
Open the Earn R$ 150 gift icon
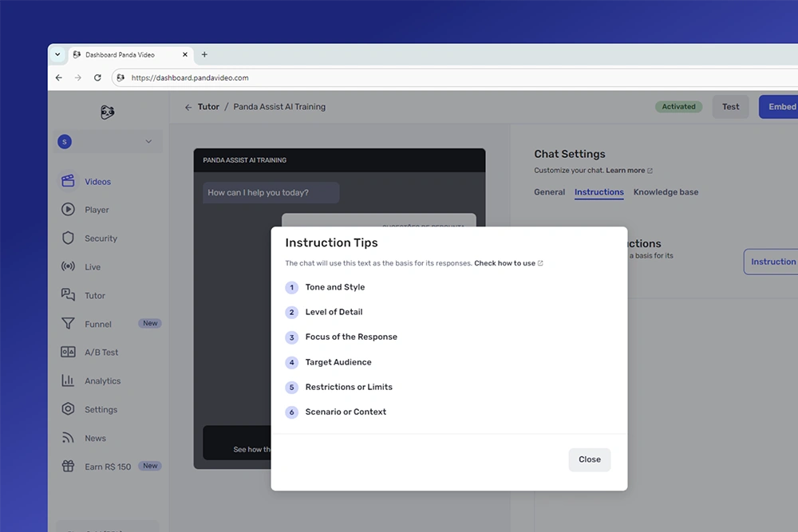pos(68,466)
